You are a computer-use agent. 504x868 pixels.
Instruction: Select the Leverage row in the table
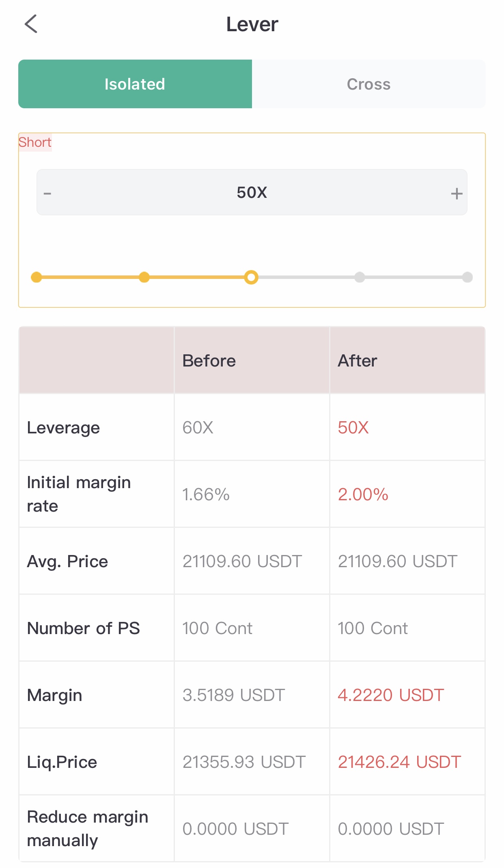[x=64, y=427]
